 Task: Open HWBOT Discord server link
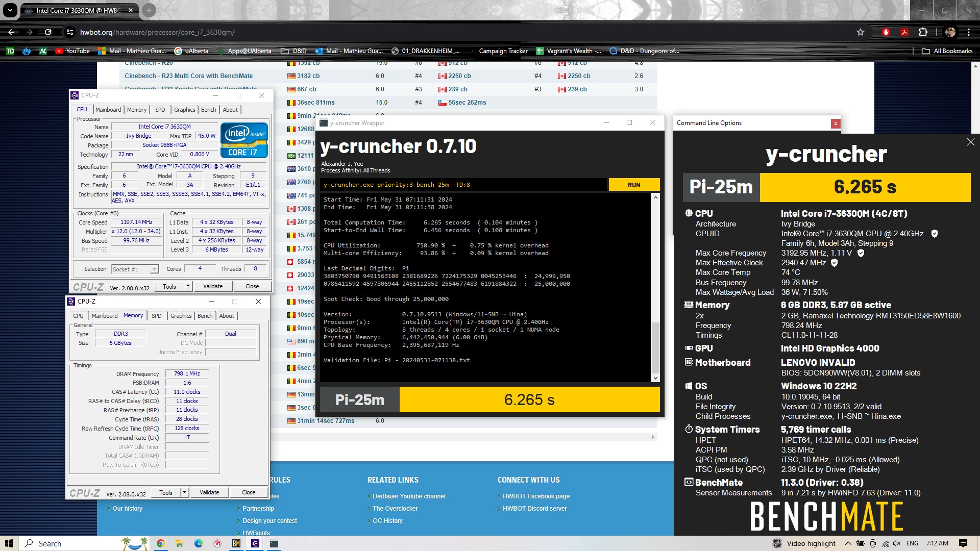click(534, 508)
